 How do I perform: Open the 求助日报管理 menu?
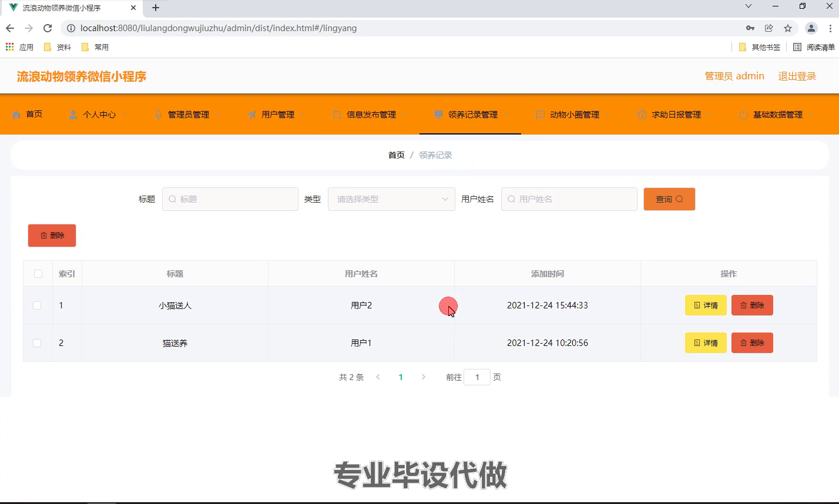click(x=676, y=115)
